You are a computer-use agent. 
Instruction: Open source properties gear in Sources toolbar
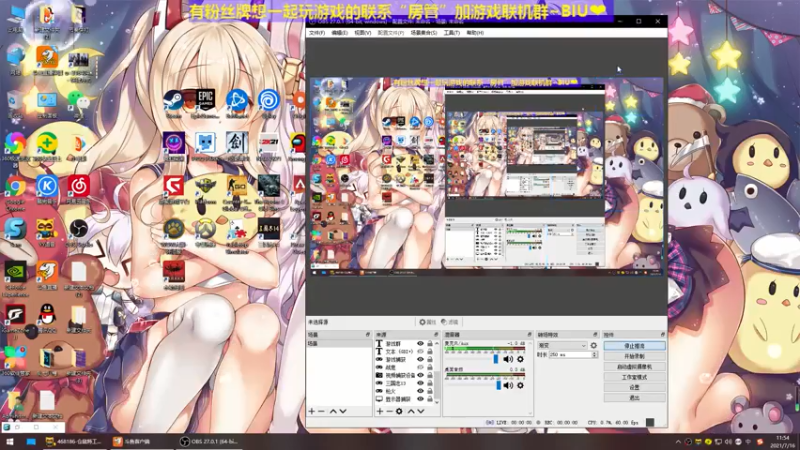[x=399, y=411]
